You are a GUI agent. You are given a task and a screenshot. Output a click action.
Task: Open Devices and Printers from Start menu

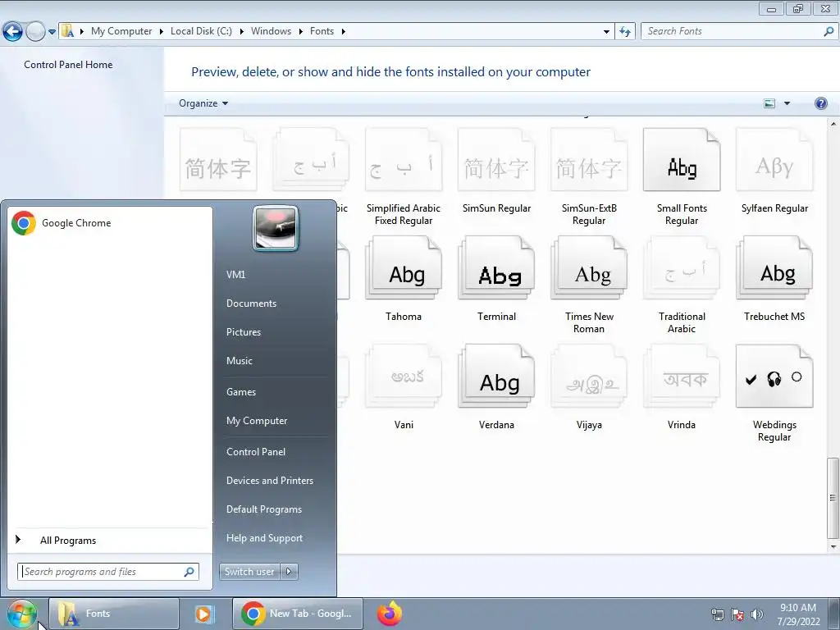[x=269, y=481]
